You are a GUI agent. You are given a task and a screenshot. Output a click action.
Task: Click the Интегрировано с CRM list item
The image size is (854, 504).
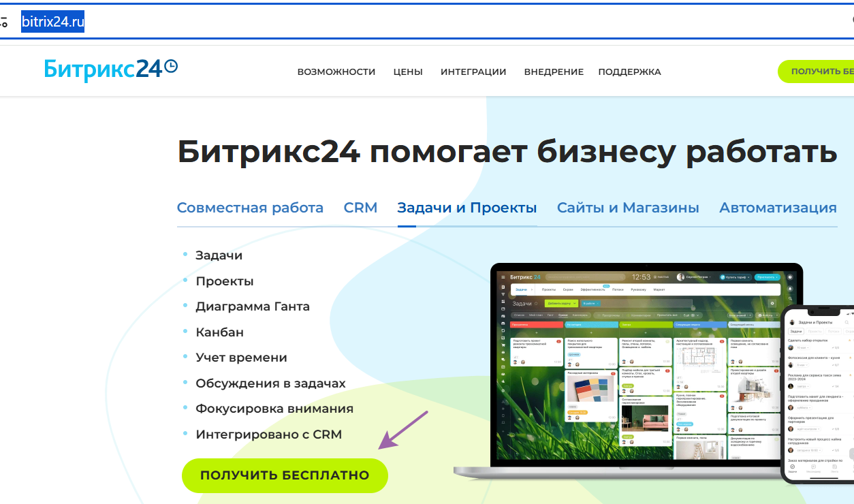coord(268,435)
